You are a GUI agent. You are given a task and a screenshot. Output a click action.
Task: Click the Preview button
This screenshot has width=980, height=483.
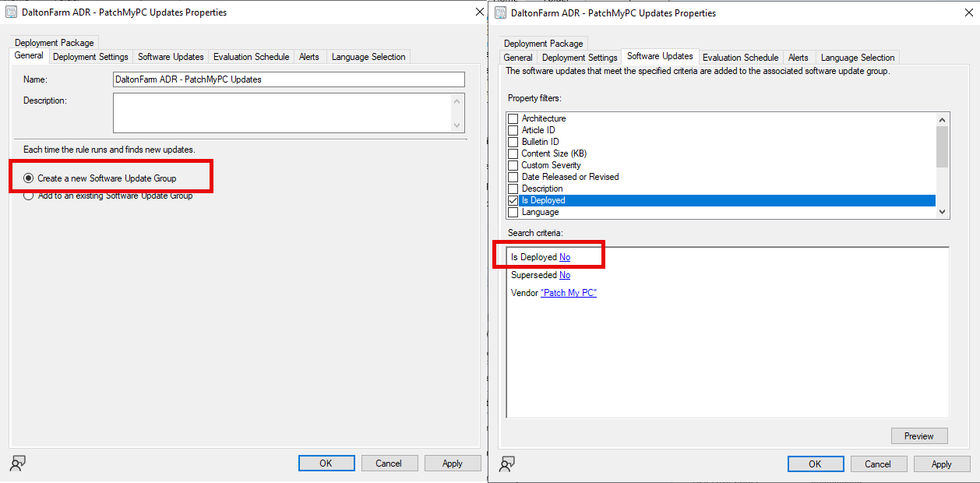pyautogui.click(x=918, y=436)
